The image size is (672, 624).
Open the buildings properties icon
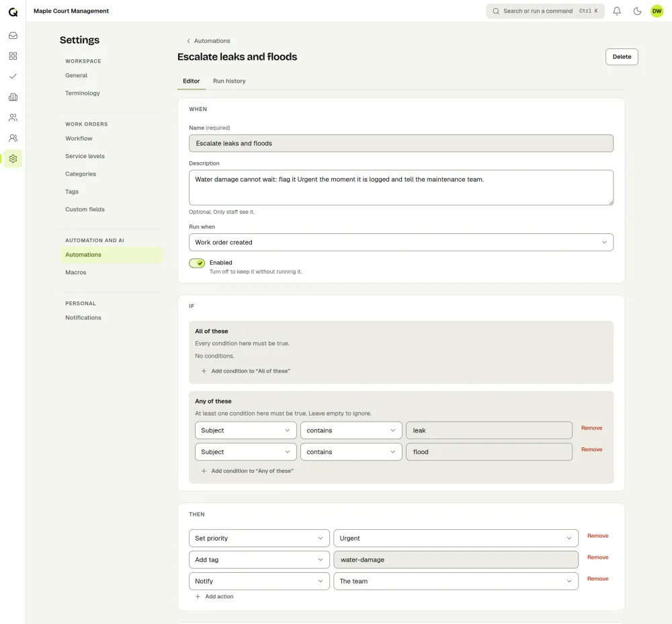pos(13,97)
